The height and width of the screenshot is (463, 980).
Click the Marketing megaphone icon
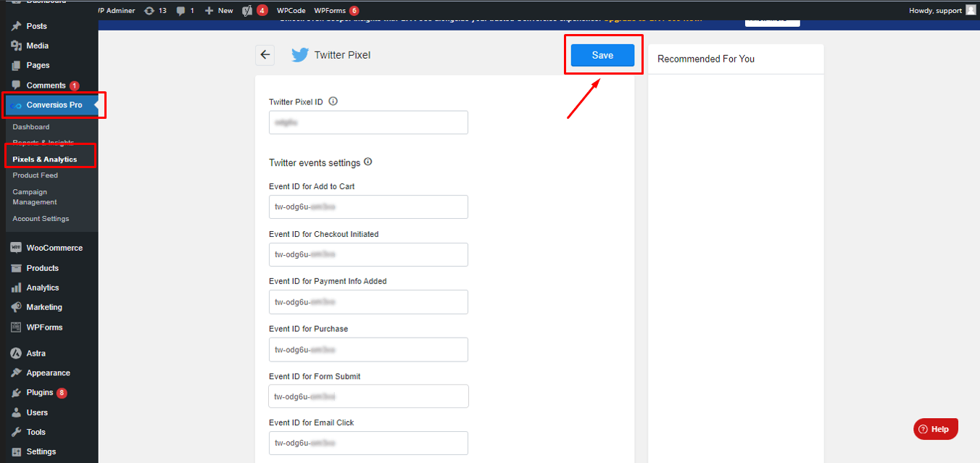[x=16, y=307]
